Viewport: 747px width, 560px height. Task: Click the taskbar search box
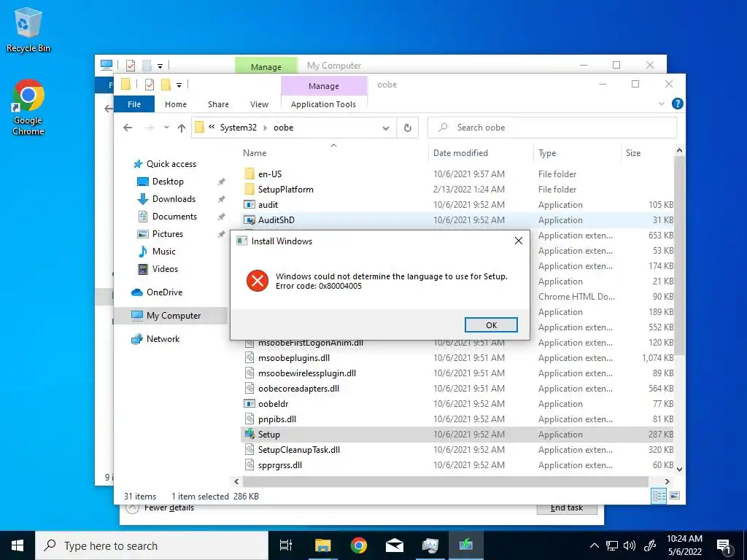point(152,545)
